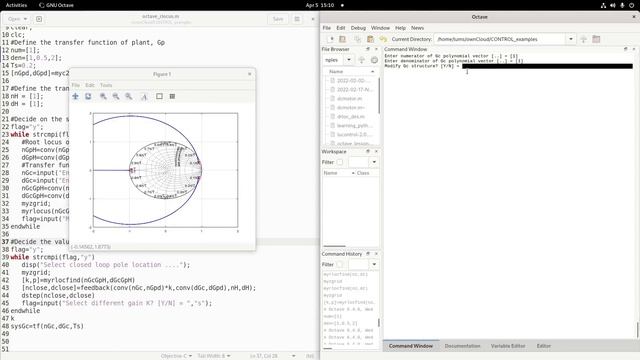The image size is (640, 360).
Task: Open system network status icon
Action: click(x=603, y=5)
